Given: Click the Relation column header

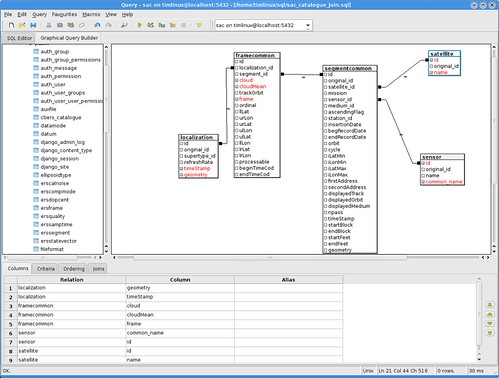Looking at the screenshot, I should point(72,280).
